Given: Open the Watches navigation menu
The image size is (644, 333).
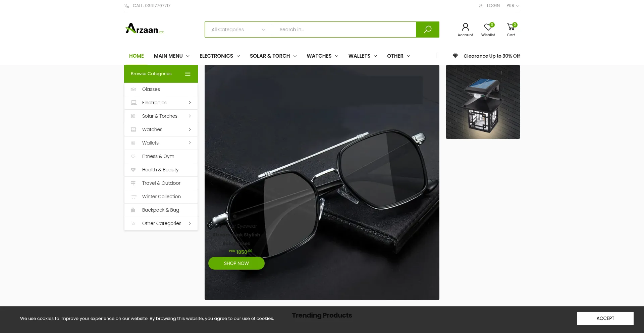Looking at the screenshot, I should point(322,56).
